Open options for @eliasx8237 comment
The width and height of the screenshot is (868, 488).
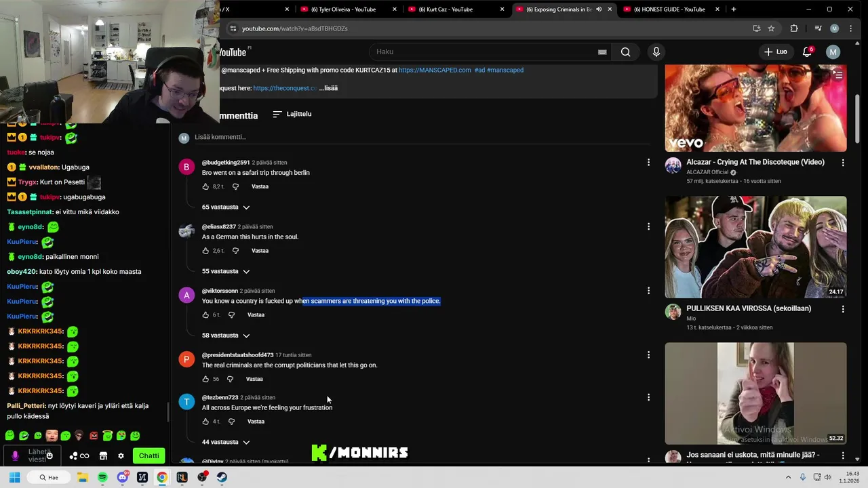pyautogui.click(x=648, y=226)
